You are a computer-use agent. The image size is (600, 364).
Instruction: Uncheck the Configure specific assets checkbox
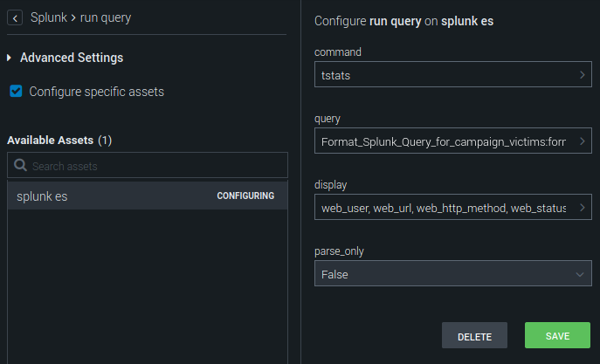(16, 91)
